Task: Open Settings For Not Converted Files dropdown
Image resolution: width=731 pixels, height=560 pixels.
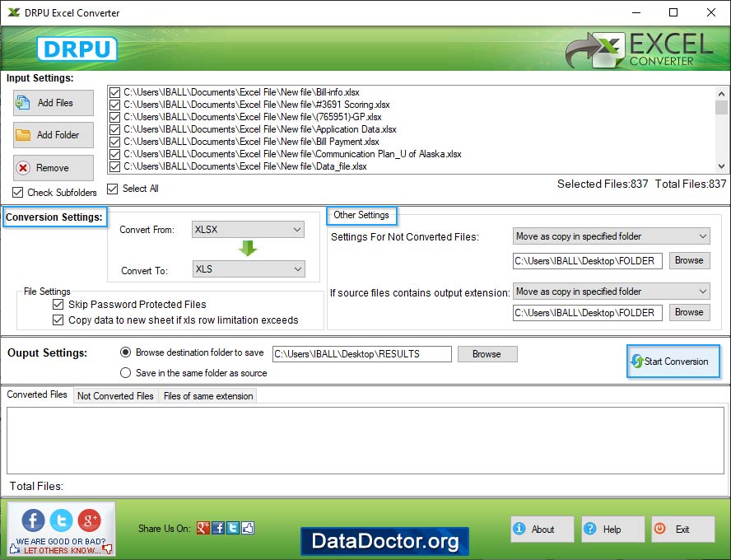Action: pos(611,236)
